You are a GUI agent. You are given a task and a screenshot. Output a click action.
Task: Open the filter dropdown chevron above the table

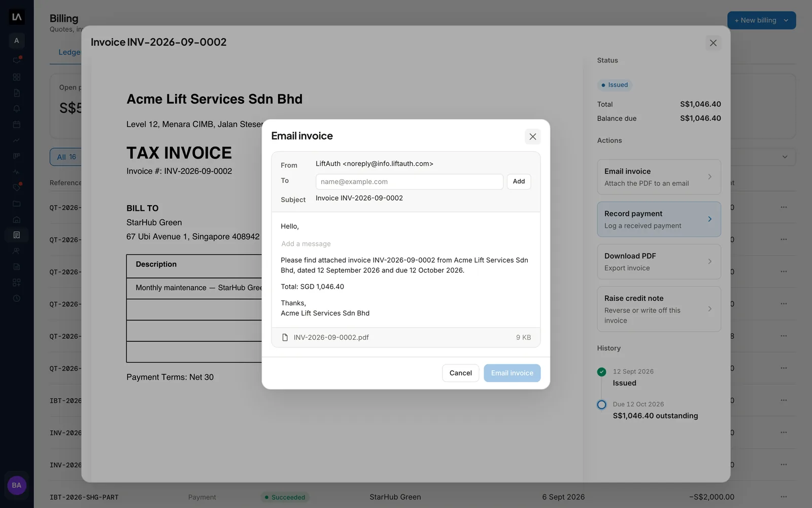785,157
